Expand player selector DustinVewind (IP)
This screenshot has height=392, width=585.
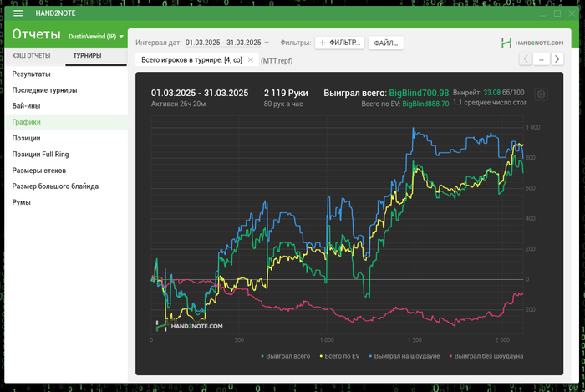(x=96, y=37)
